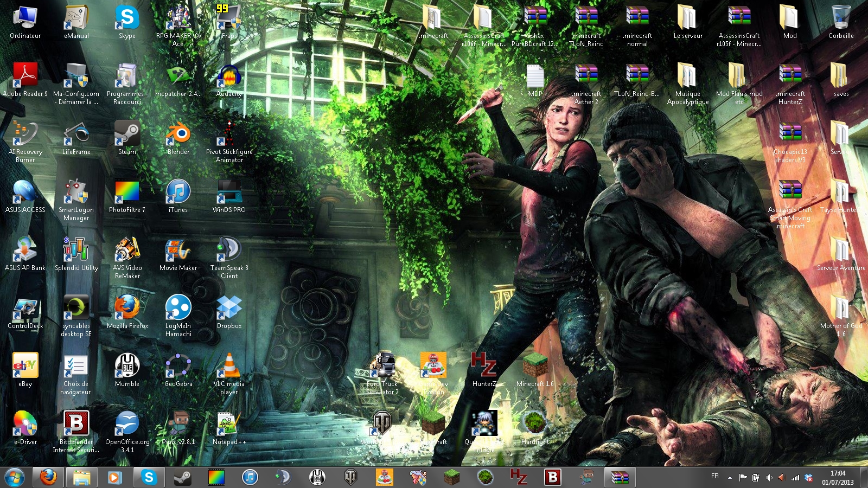Launch Pivot Stickfigure Animator
Screen dimensions: 868x488
point(229,142)
